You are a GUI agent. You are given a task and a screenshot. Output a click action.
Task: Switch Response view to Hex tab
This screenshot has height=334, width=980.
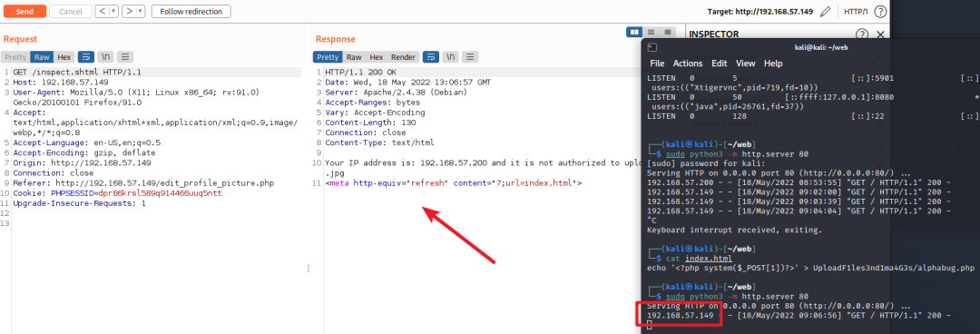[x=377, y=57]
